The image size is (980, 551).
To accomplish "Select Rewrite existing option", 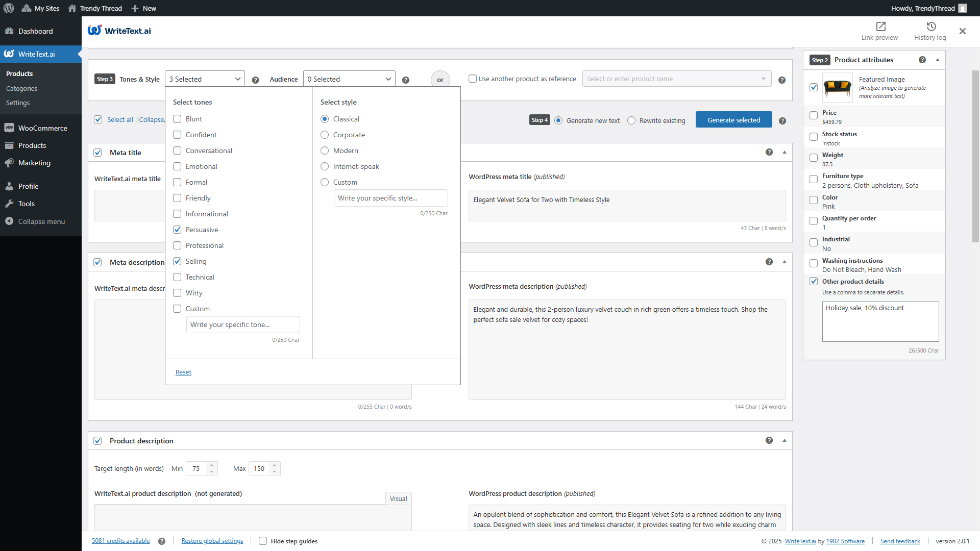I will pyautogui.click(x=631, y=120).
